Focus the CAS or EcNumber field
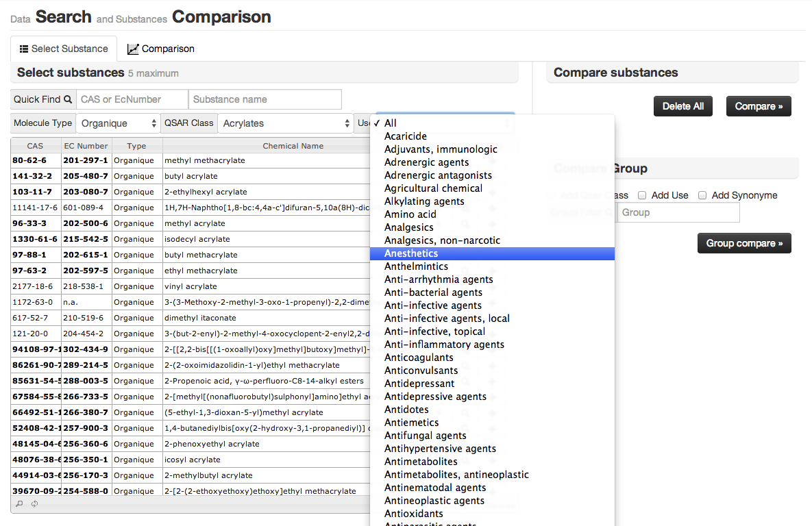The height and width of the screenshot is (526, 812). click(132, 99)
